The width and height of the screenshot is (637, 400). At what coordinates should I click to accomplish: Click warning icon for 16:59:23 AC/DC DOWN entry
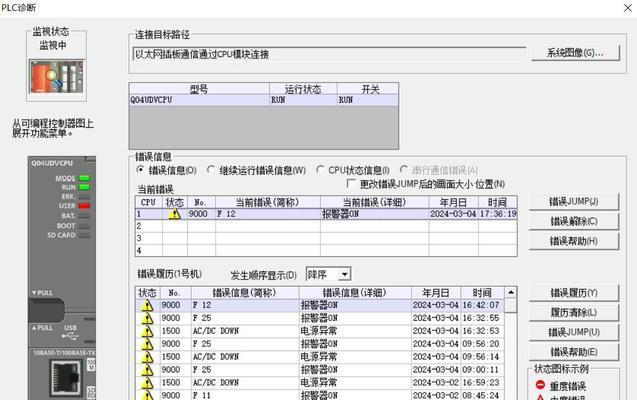click(147, 383)
